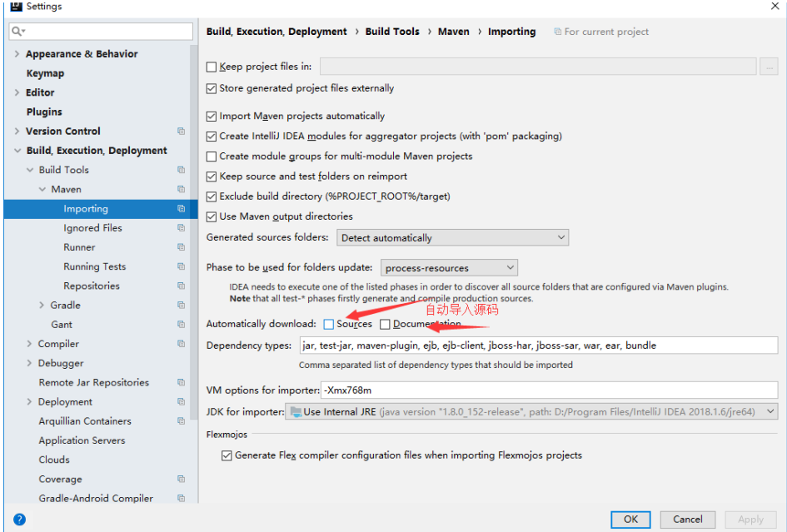
Task: Click project-level icon beside Deployment
Action: click(x=182, y=401)
